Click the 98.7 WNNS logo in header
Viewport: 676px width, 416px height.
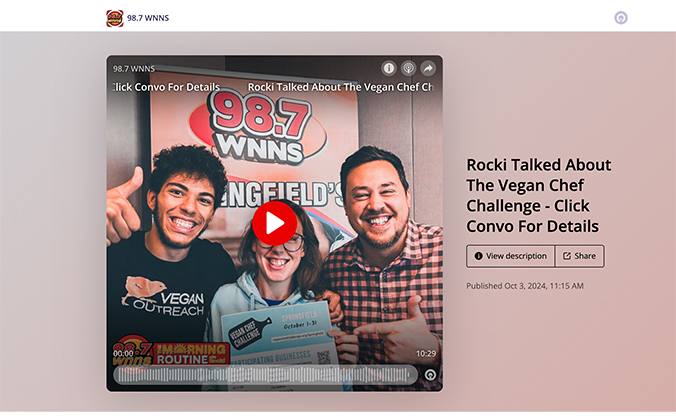coord(115,18)
